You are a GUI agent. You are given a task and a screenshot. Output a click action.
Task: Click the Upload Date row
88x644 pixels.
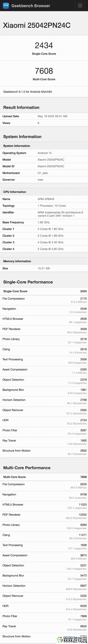(44, 116)
